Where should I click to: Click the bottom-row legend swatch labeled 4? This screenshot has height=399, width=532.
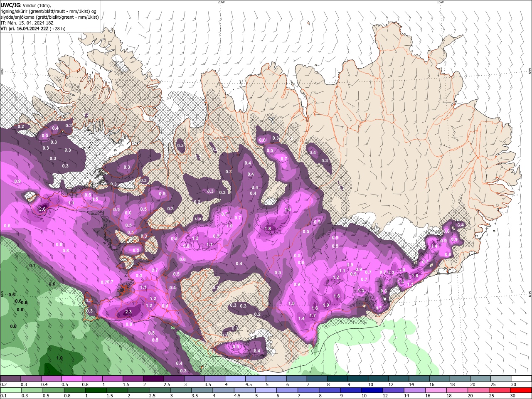pyautogui.click(x=223, y=390)
